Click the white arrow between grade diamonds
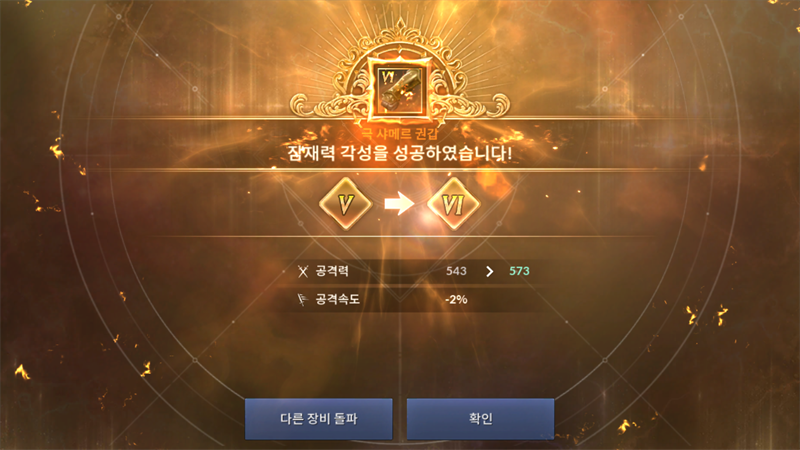Viewport: 800px width, 450px height. click(399, 204)
